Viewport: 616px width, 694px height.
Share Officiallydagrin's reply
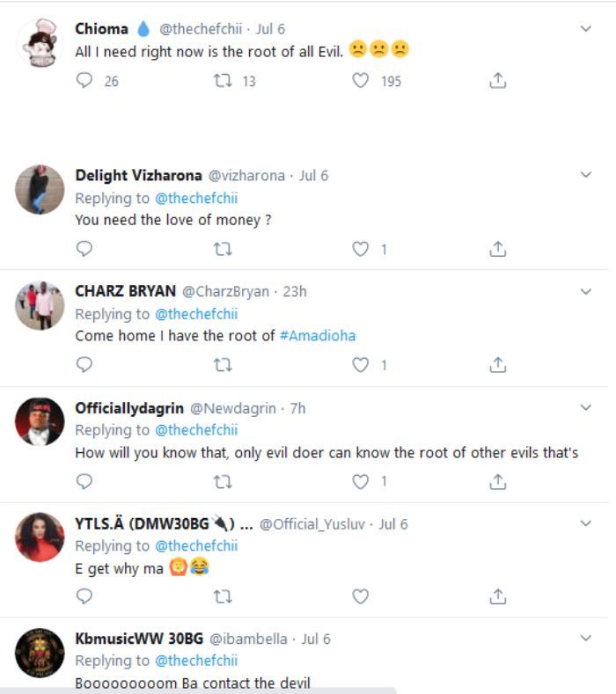pyautogui.click(x=497, y=481)
